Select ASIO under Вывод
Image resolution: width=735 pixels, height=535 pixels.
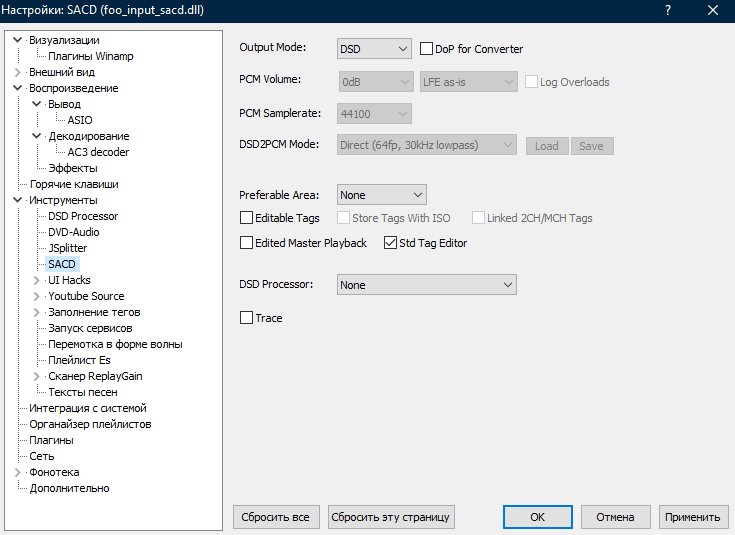point(80,120)
